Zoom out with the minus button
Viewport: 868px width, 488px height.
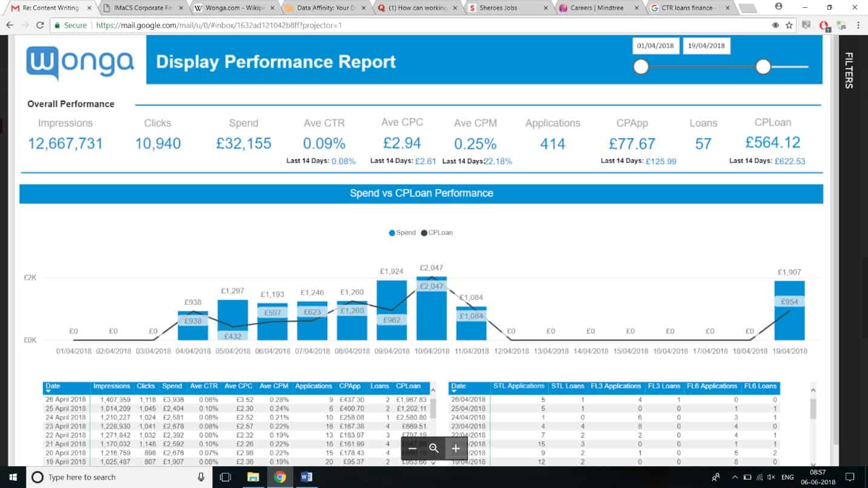pyautogui.click(x=412, y=449)
